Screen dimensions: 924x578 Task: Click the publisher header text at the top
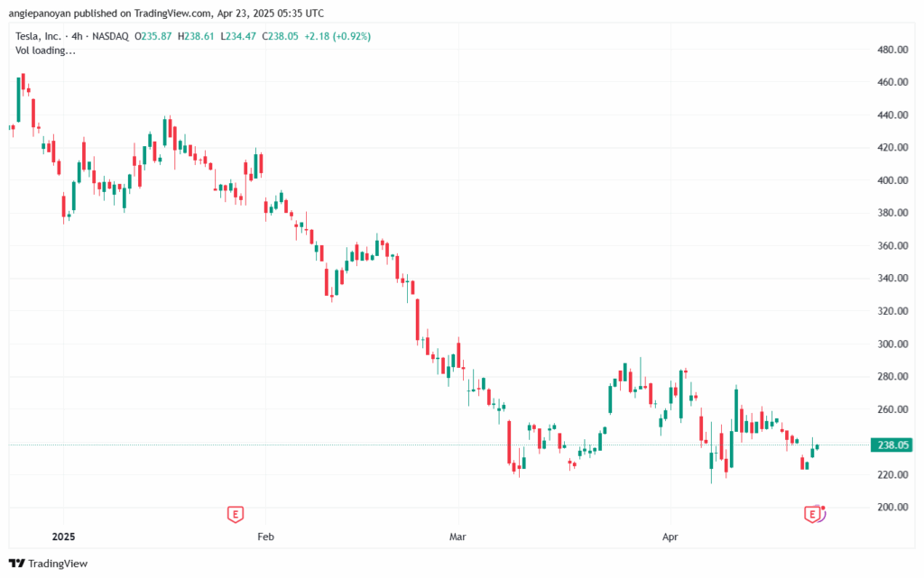[166, 14]
